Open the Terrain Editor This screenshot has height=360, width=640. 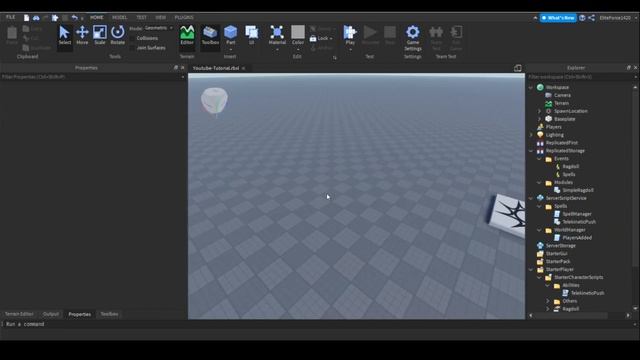[187, 36]
